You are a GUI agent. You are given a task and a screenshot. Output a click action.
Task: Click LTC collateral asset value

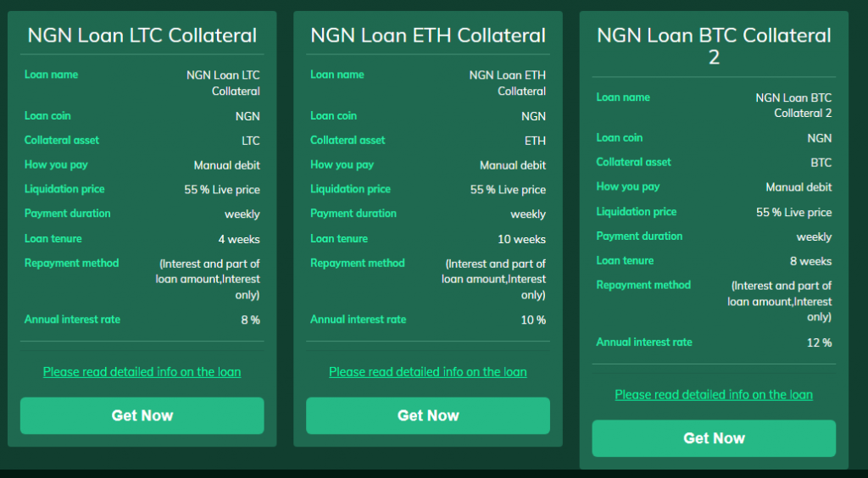[x=250, y=141]
